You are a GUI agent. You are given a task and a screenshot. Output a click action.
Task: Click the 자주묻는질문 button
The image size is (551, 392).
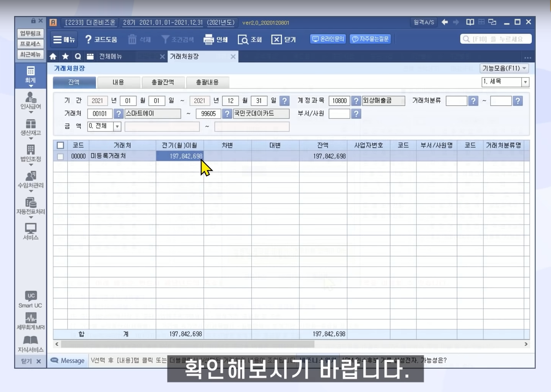click(x=370, y=39)
